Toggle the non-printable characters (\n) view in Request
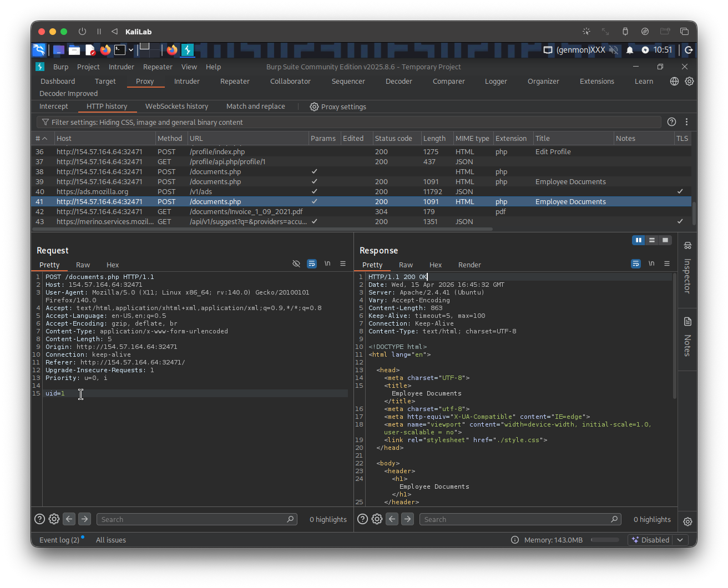This screenshot has width=728, height=588. [x=327, y=263]
